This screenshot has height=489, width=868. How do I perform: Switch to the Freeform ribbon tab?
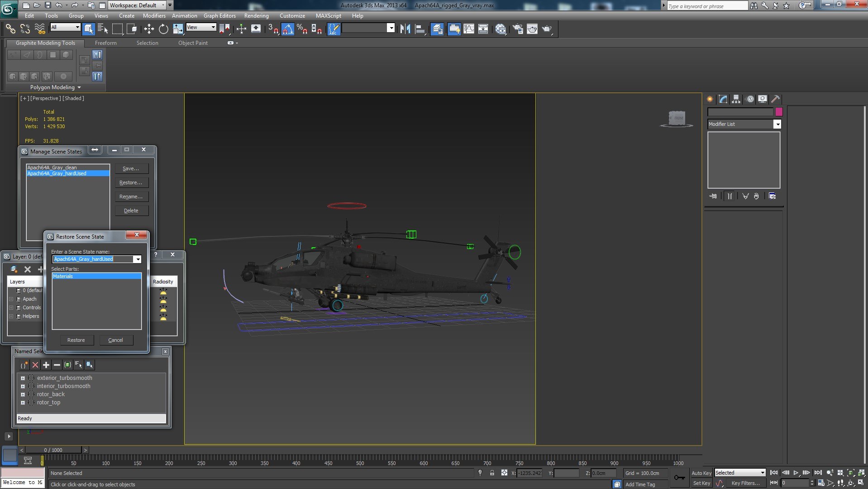[x=106, y=43]
